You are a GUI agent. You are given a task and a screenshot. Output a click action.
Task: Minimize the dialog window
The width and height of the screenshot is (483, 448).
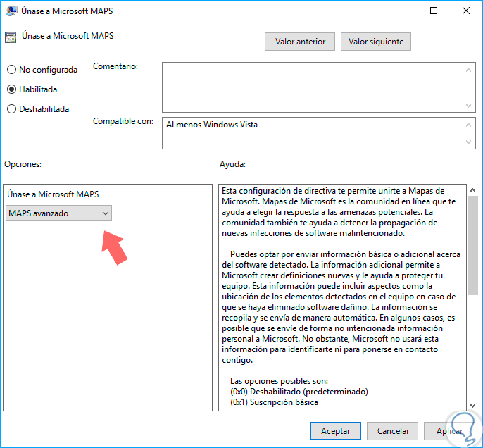coord(401,11)
